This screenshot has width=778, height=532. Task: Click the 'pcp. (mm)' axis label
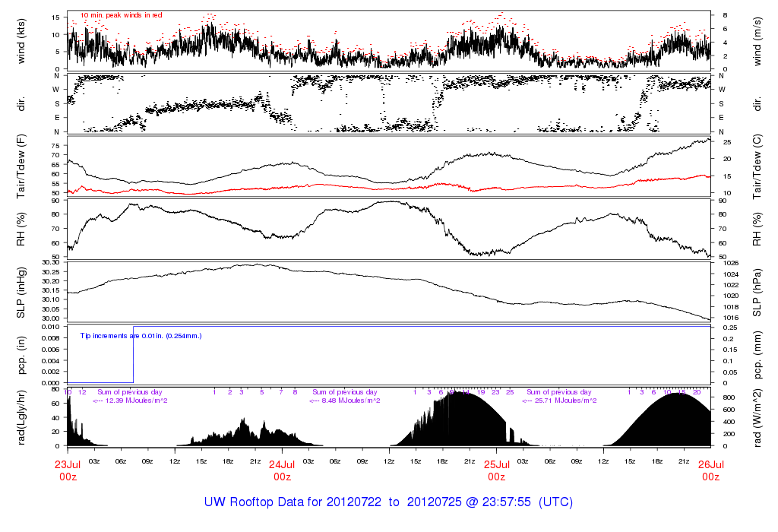(x=757, y=355)
